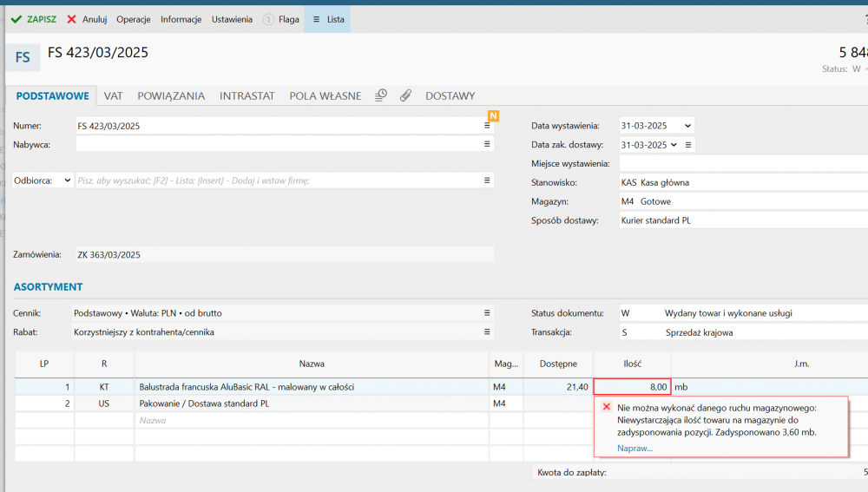Screen dimensions: 868x492
Task: Open the Operacje menu
Action: pyautogui.click(x=134, y=19)
